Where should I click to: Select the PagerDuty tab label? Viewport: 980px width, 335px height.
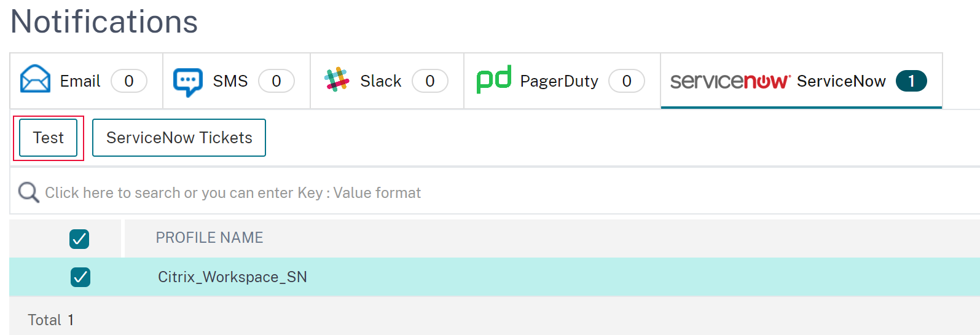[559, 81]
